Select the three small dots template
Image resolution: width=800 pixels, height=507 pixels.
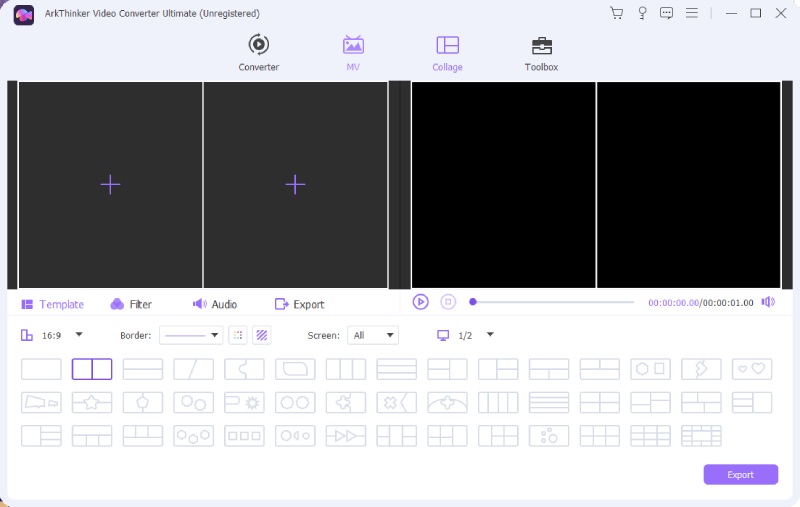pos(549,436)
